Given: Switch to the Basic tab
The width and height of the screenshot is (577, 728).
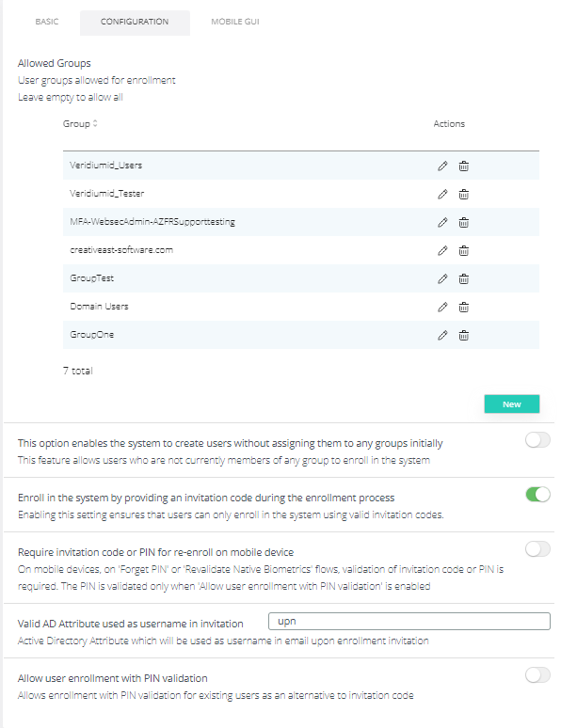Looking at the screenshot, I should pos(46,22).
